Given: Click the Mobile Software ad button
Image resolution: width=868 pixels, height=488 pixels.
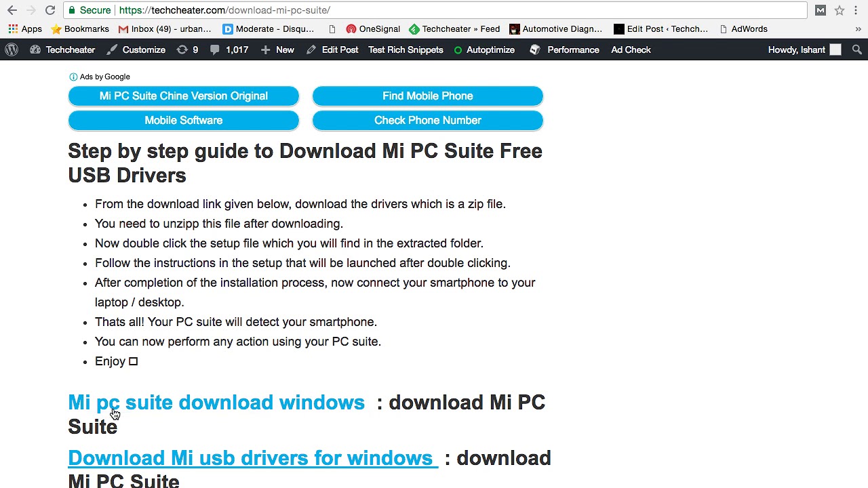Looking at the screenshot, I should (x=184, y=120).
